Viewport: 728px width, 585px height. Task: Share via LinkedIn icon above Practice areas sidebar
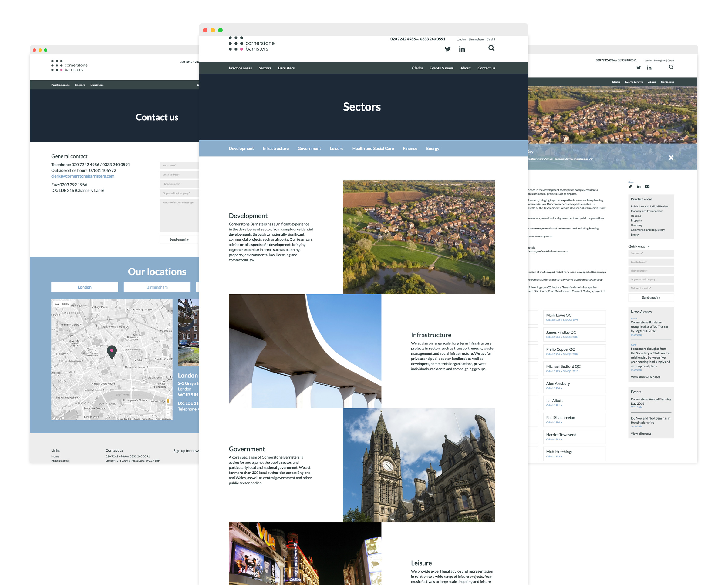pos(639,186)
